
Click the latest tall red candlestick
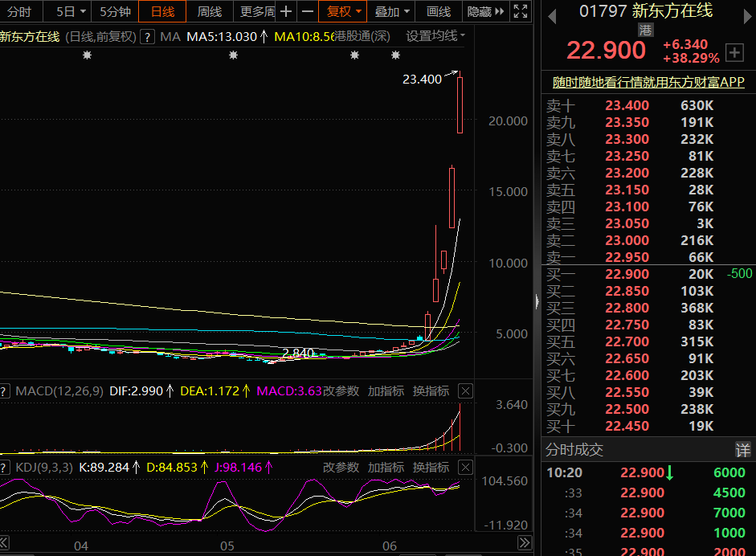coord(460,104)
